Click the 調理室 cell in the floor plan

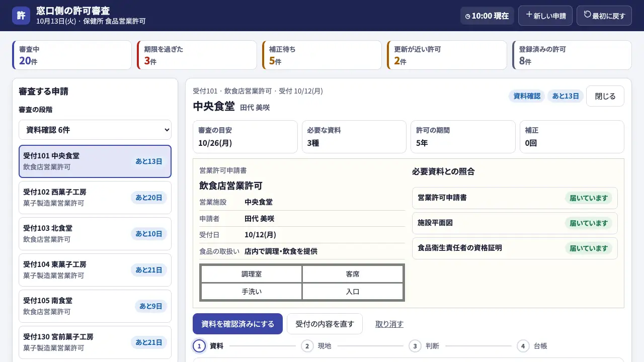pos(252,275)
